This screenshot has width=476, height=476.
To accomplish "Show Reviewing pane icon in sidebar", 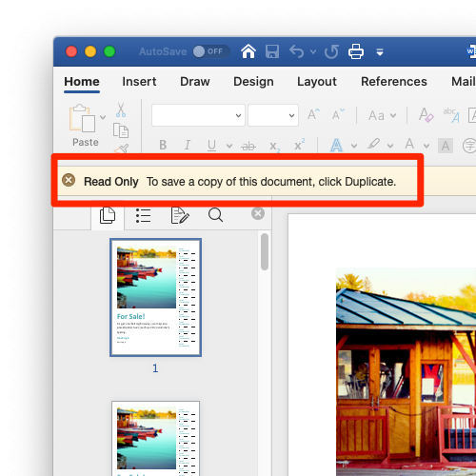I will pyautogui.click(x=180, y=215).
